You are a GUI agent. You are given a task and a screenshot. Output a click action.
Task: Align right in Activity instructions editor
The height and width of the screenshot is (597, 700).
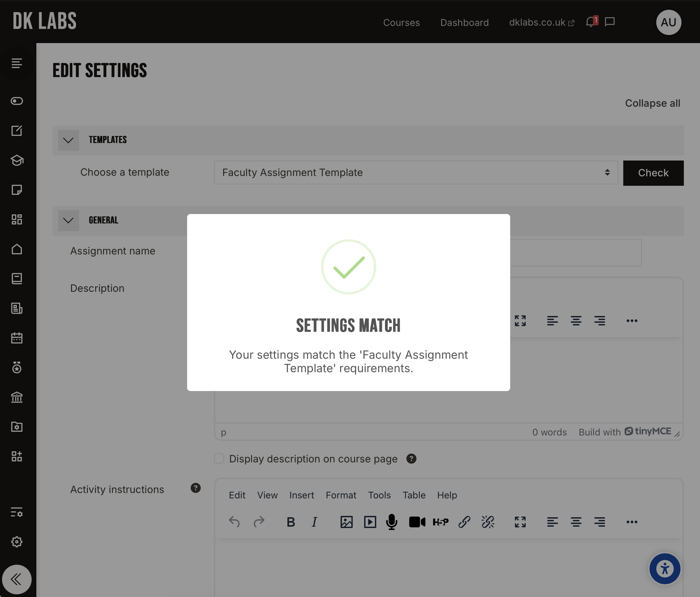(x=600, y=522)
